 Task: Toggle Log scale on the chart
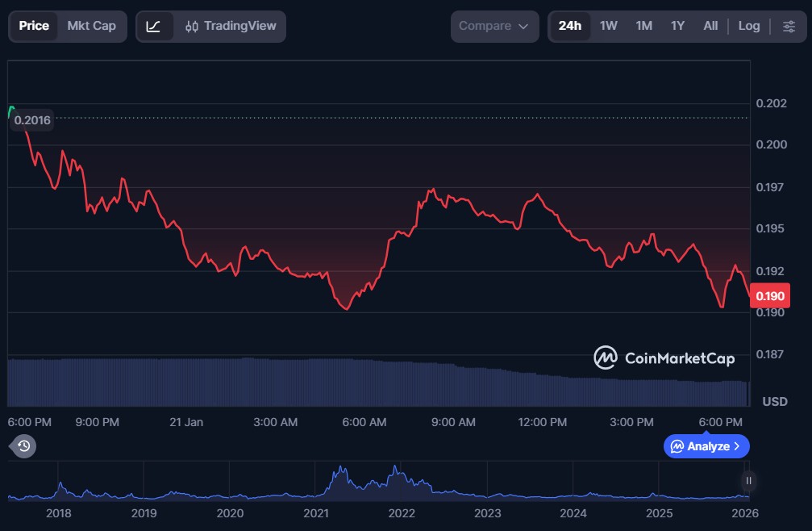click(x=749, y=26)
